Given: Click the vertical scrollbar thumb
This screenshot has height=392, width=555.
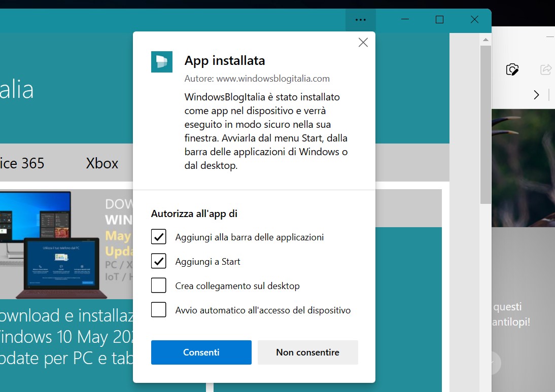Looking at the screenshot, I should (485, 125).
